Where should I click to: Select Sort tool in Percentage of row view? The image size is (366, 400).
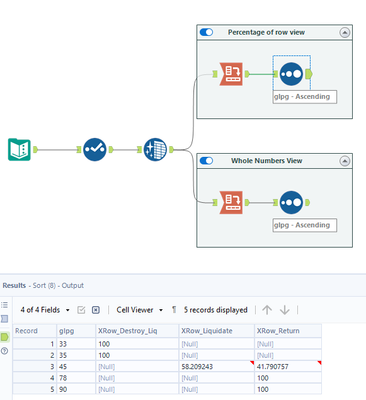(291, 74)
